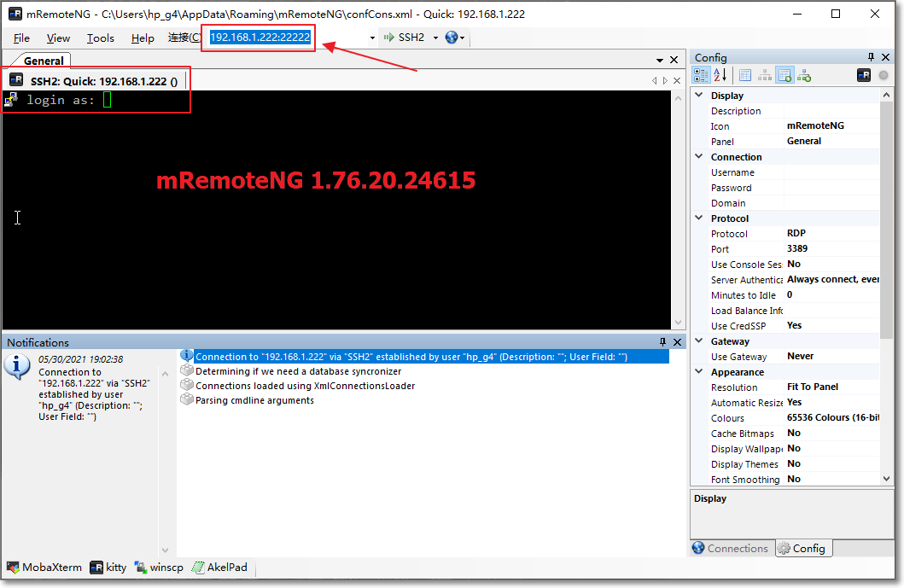This screenshot has width=904, height=588.
Task: Switch to the General panel tab
Action: [x=44, y=61]
